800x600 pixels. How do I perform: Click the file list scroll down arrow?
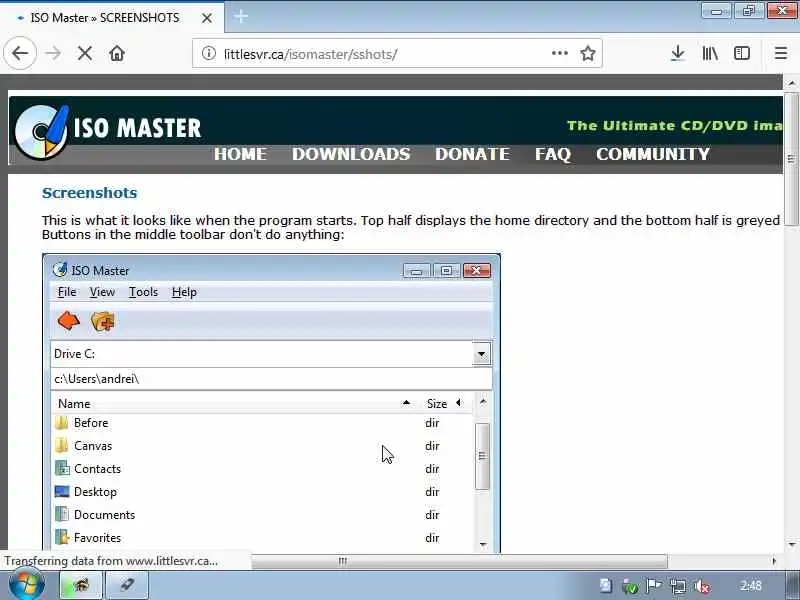(x=483, y=544)
